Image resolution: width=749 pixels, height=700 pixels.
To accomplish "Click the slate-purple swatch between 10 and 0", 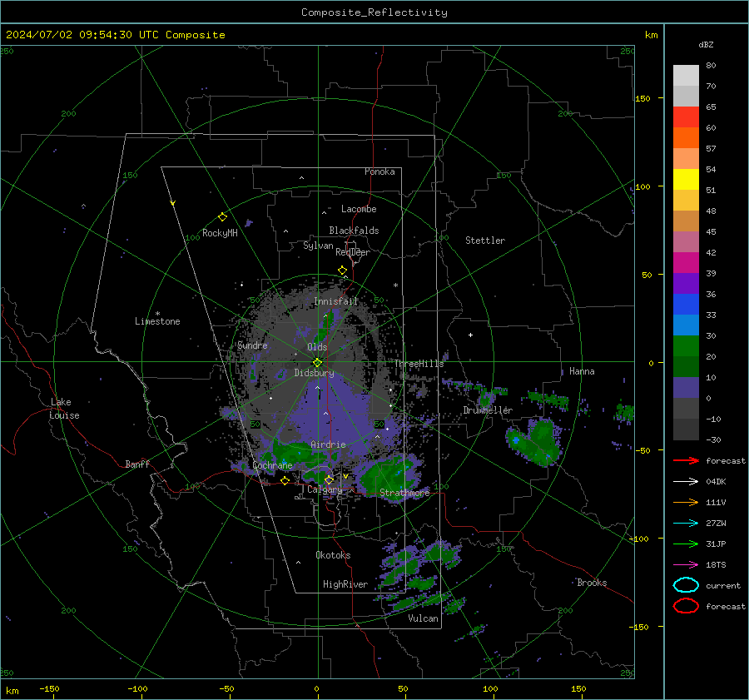I will pos(686,388).
